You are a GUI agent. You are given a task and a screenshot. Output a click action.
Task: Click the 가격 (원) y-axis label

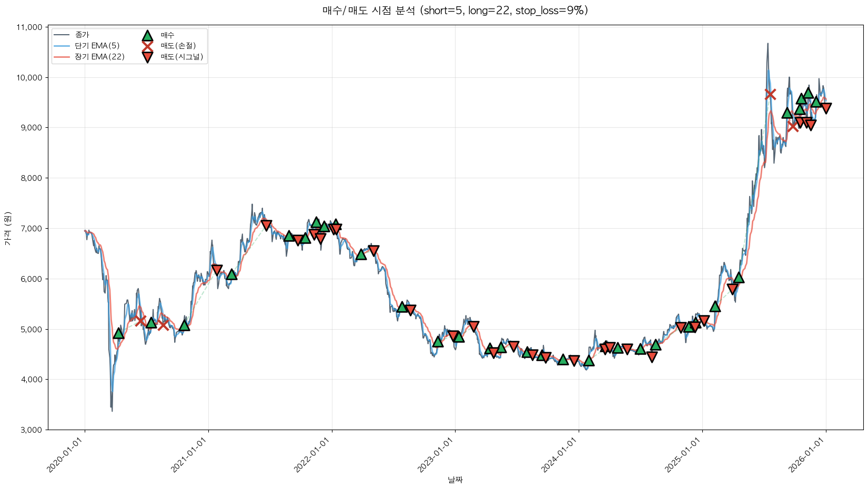pyautogui.click(x=7, y=229)
